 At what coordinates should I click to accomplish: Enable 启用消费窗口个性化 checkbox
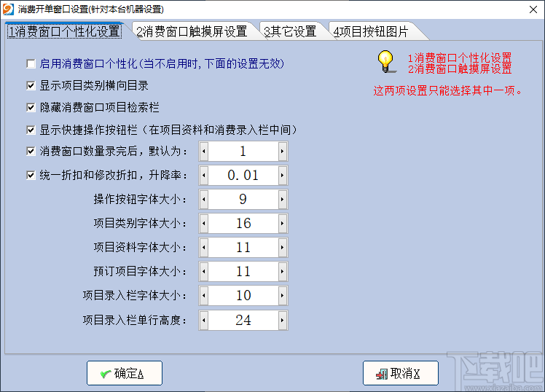[31, 64]
